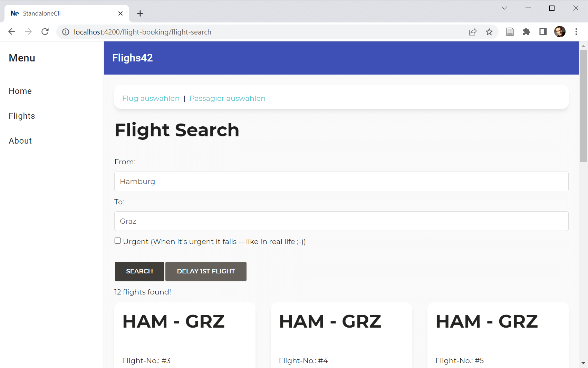Open the Chrome three-dot menu
Image resolution: width=588 pixels, height=368 pixels.
576,32
